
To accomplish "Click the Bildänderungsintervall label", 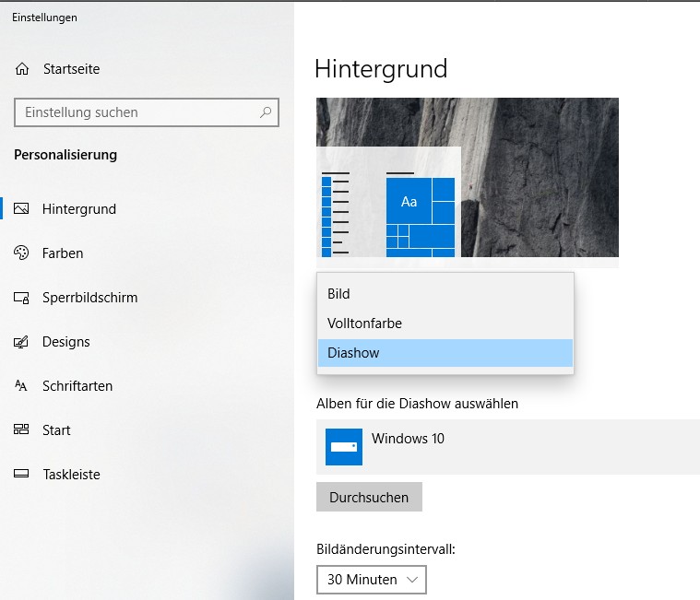I will pyautogui.click(x=386, y=549).
